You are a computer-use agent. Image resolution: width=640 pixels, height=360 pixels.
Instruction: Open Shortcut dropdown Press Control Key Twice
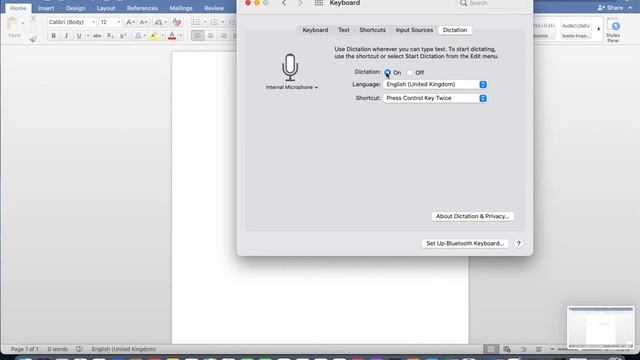(x=435, y=98)
